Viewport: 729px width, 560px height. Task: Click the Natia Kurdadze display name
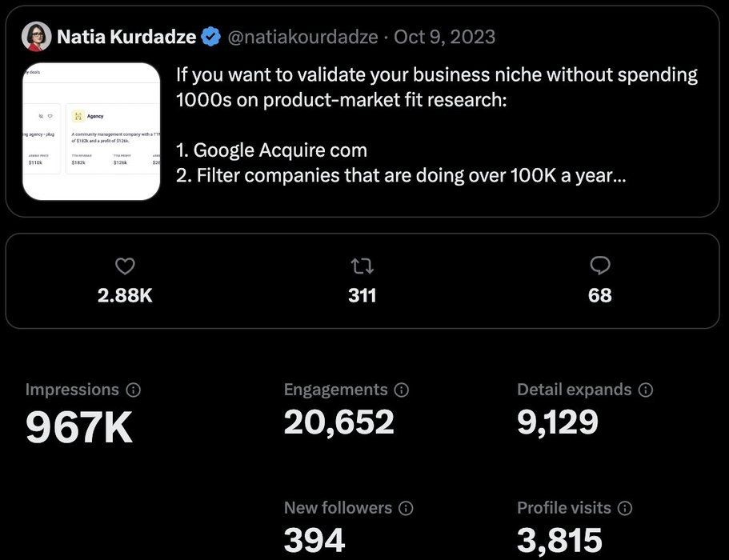click(x=126, y=37)
